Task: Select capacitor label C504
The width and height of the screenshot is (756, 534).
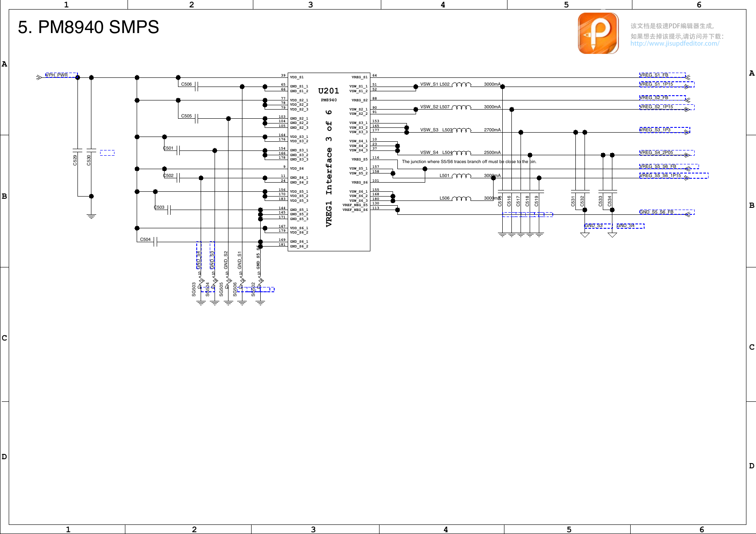Action: tap(145, 240)
